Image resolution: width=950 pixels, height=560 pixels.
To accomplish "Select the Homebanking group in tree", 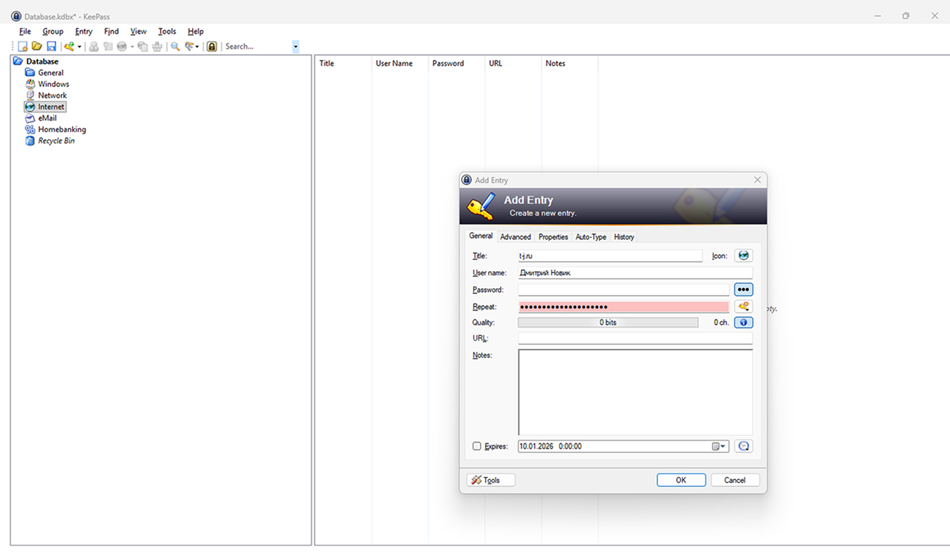I will coord(62,129).
